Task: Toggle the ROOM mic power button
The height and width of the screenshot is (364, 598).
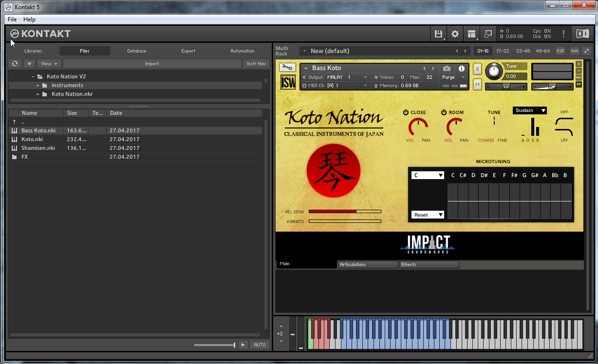Action: pos(444,112)
